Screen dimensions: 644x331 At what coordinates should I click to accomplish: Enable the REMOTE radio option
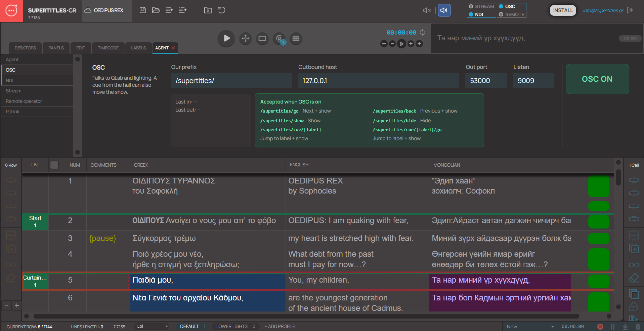click(511, 14)
